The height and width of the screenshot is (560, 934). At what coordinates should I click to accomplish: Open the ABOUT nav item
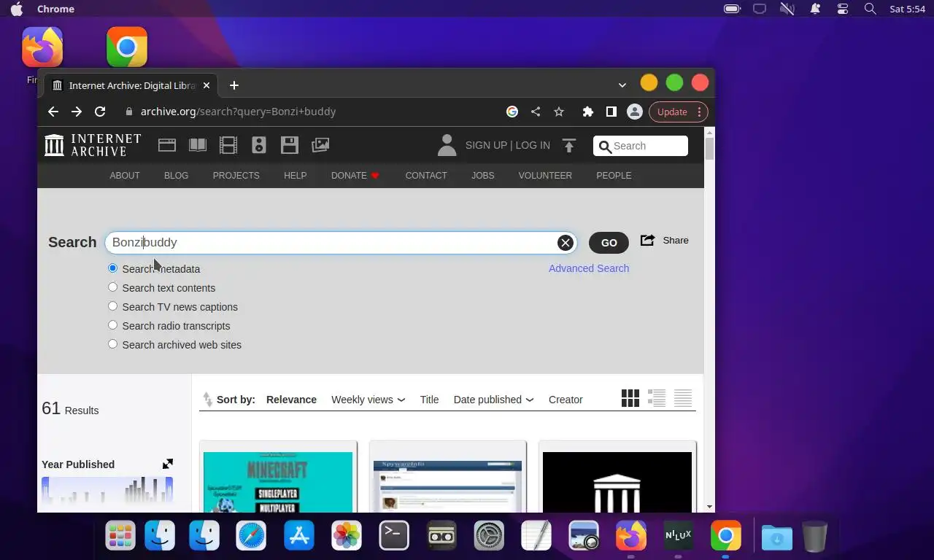tap(125, 176)
